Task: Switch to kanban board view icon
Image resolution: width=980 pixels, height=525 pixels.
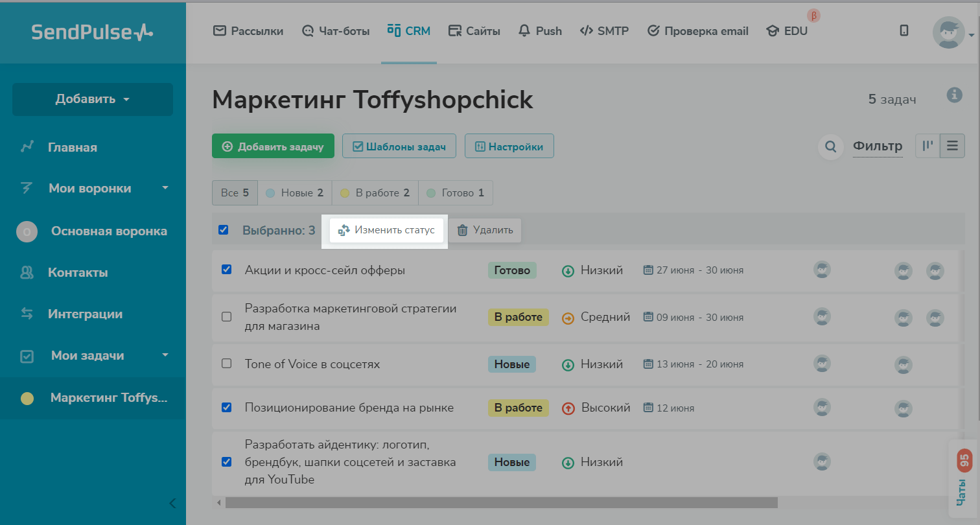Action: (x=927, y=146)
